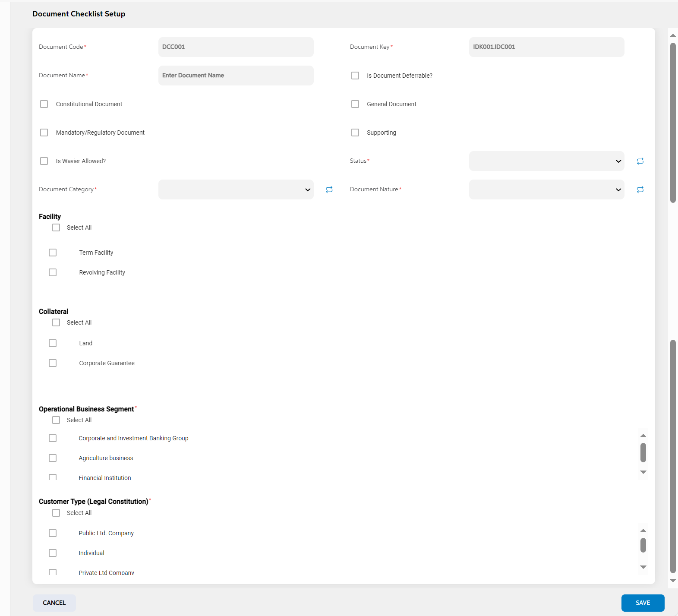Open the Document Nature dropdown
Image resolution: width=678 pixels, height=616 pixels.
(x=546, y=190)
